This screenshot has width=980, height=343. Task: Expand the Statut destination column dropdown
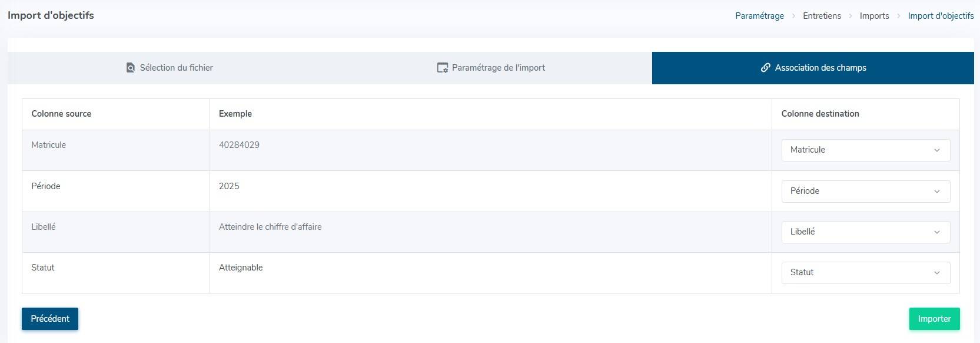point(865,273)
